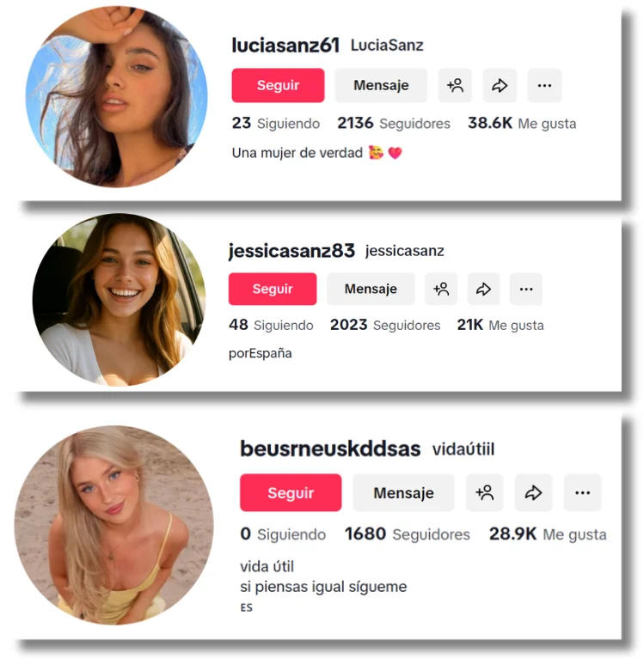Send Mensaje to luciasanz61
644x659 pixels.
381,85
